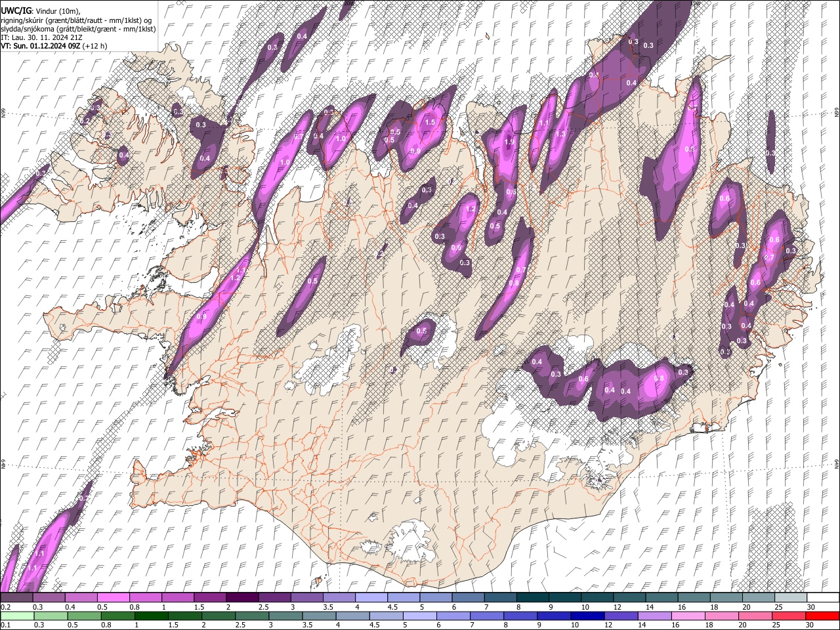Select darkest purple upper swatch labeled 2
The width and height of the screenshot is (840, 630).
242,597
